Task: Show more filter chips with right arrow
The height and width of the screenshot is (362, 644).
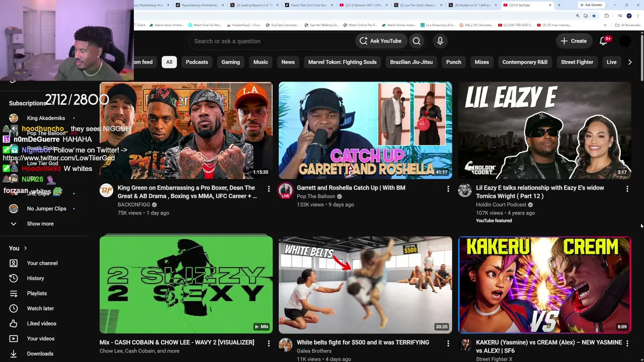Action: coord(630,62)
